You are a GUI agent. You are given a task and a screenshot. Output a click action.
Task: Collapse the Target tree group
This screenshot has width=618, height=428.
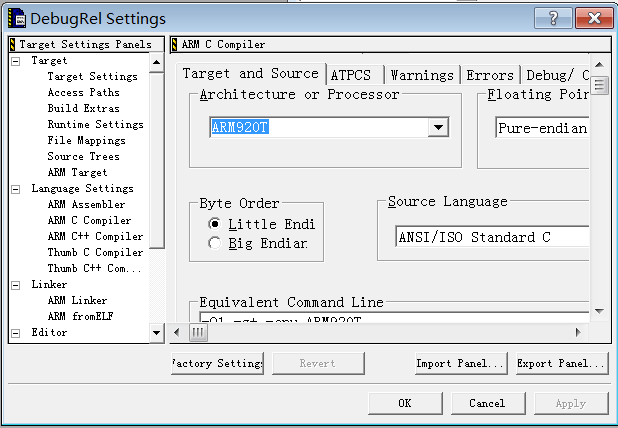pyautogui.click(x=16, y=61)
